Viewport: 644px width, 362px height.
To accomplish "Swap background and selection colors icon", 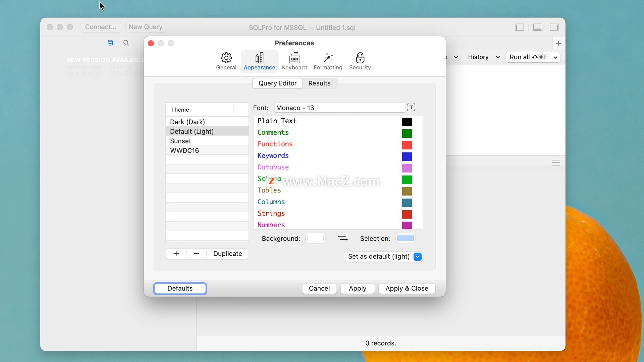I will (342, 238).
